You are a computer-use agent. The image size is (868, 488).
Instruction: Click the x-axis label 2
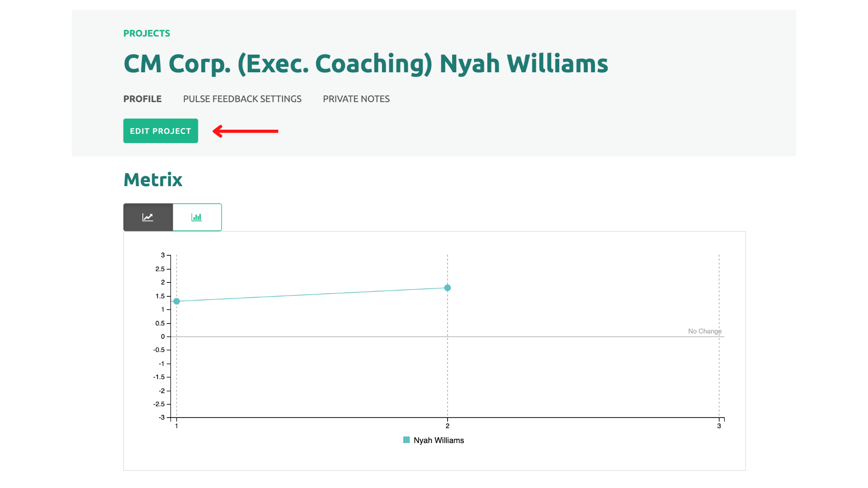[448, 426]
